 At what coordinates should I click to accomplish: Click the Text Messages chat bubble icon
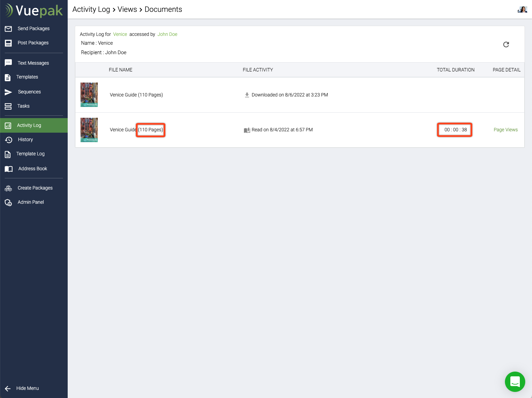coord(8,63)
